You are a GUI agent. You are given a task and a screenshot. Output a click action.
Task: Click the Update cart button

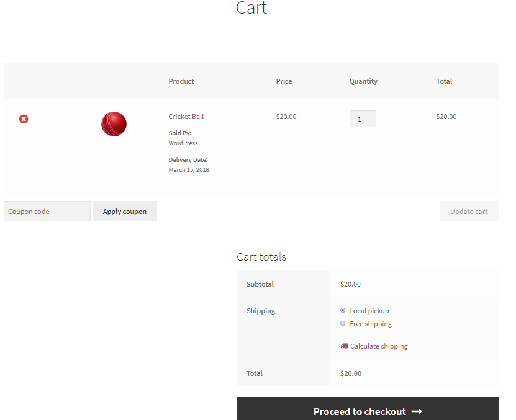(x=468, y=212)
